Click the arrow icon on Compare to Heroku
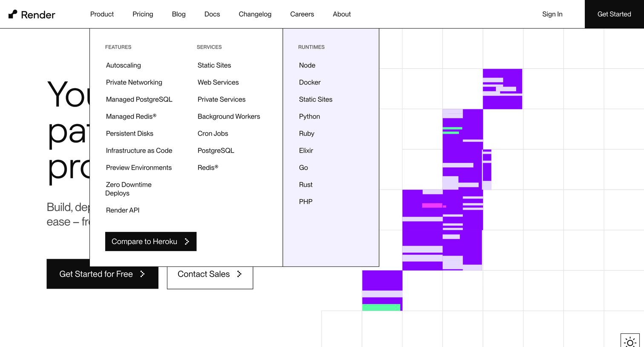 (x=187, y=241)
